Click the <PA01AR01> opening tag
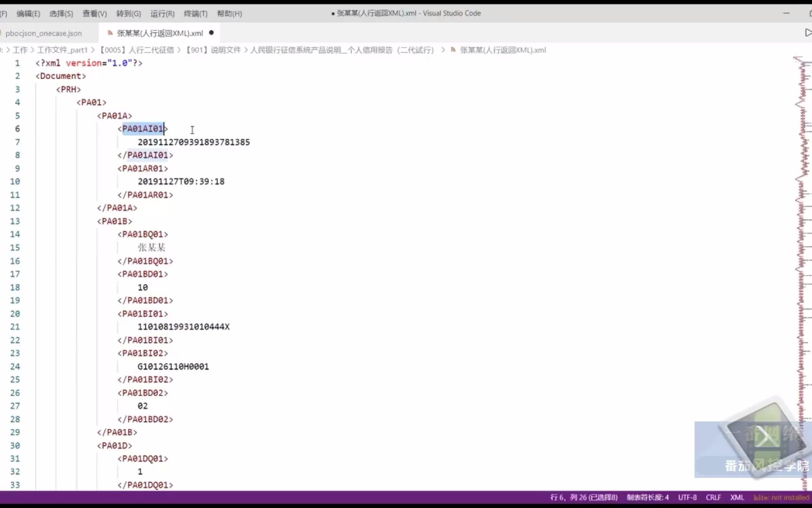The width and height of the screenshot is (812, 508). pyautogui.click(x=143, y=168)
